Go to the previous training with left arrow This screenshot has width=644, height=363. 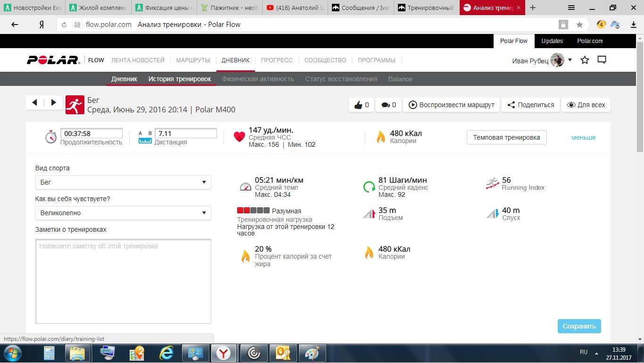click(x=34, y=102)
